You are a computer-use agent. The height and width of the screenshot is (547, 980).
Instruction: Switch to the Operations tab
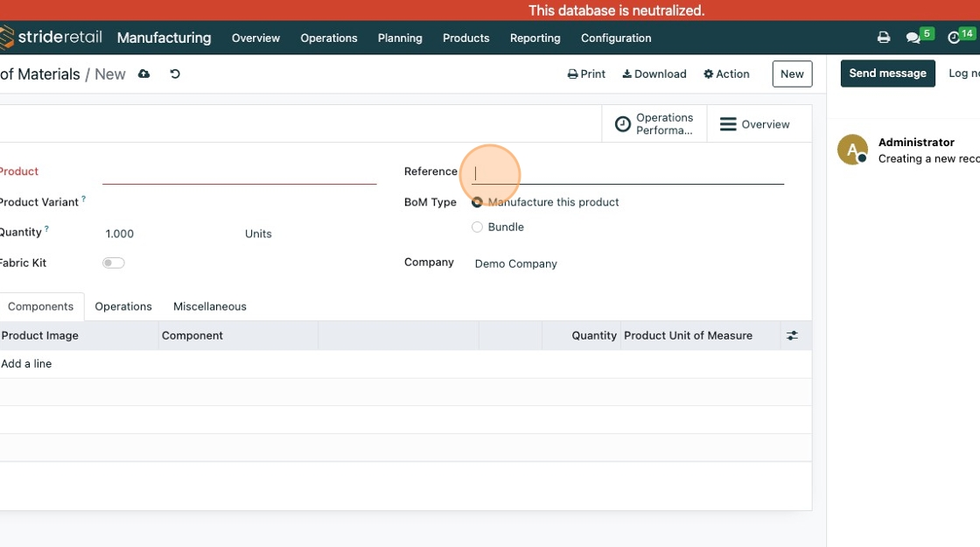[123, 306]
